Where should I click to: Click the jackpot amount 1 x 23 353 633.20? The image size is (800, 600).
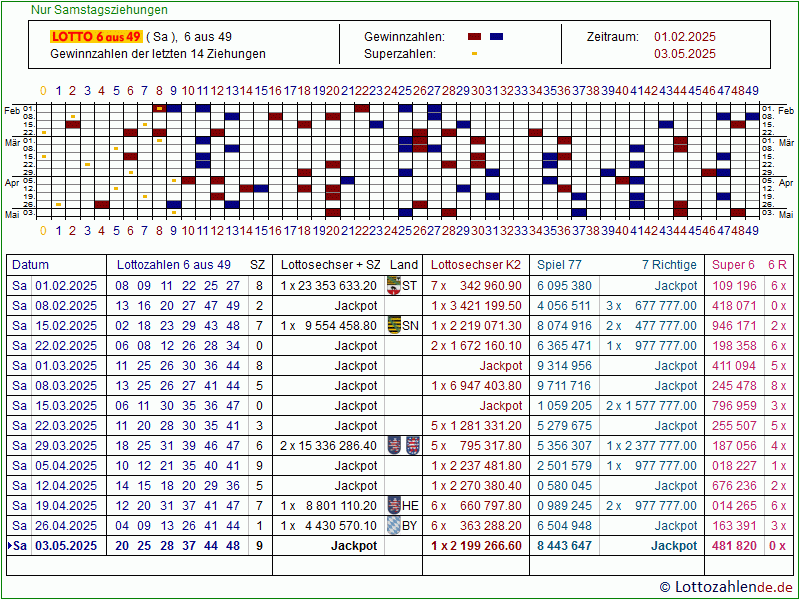coord(329,286)
